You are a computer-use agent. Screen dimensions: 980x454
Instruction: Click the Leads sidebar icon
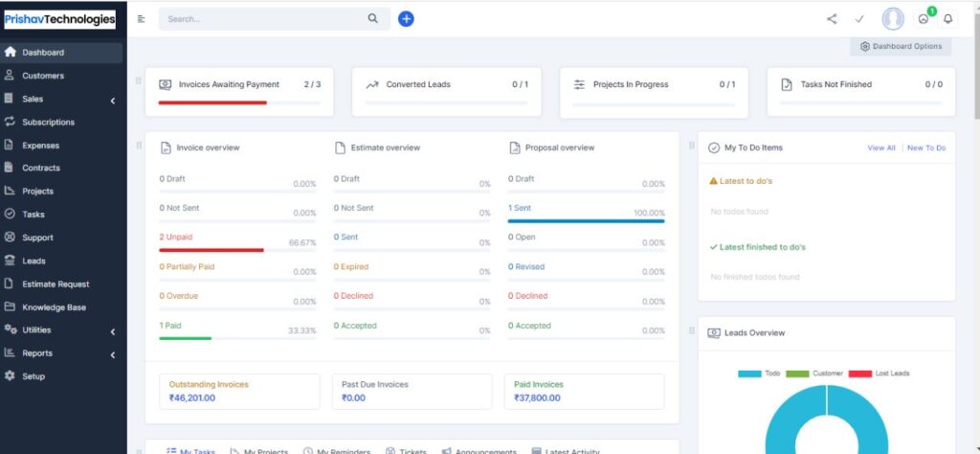[10, 261]
